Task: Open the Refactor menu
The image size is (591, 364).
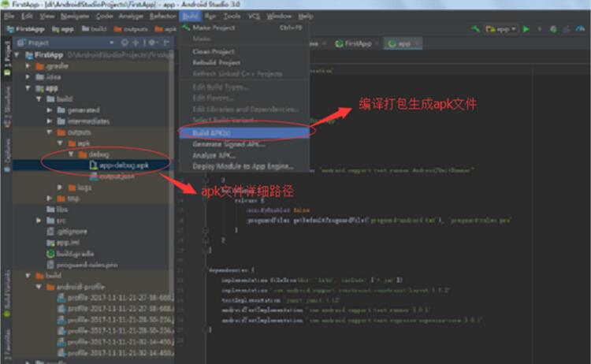Action: tap(162, 17)
